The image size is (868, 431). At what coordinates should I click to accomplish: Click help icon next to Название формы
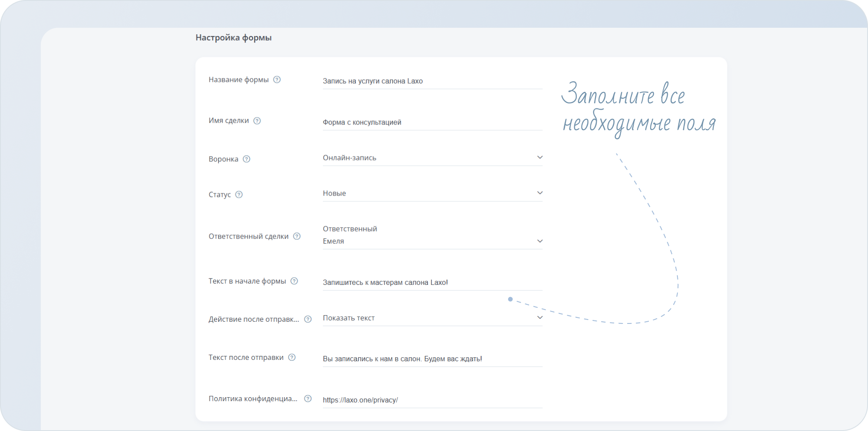(x=277, y=80)
